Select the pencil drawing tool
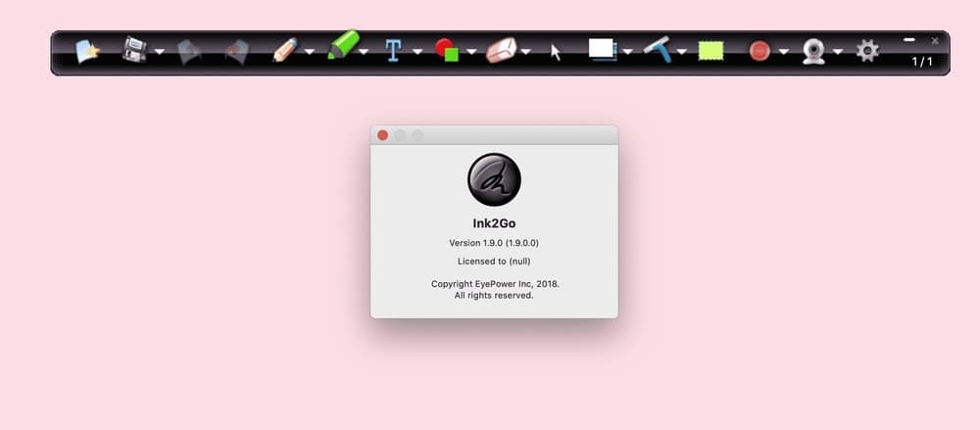980x430 pixels. (x=285, y=50)
